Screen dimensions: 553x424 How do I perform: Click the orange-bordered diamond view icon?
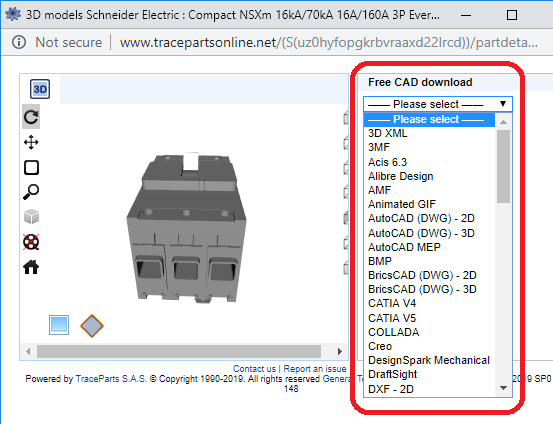[x=92, y=326]
